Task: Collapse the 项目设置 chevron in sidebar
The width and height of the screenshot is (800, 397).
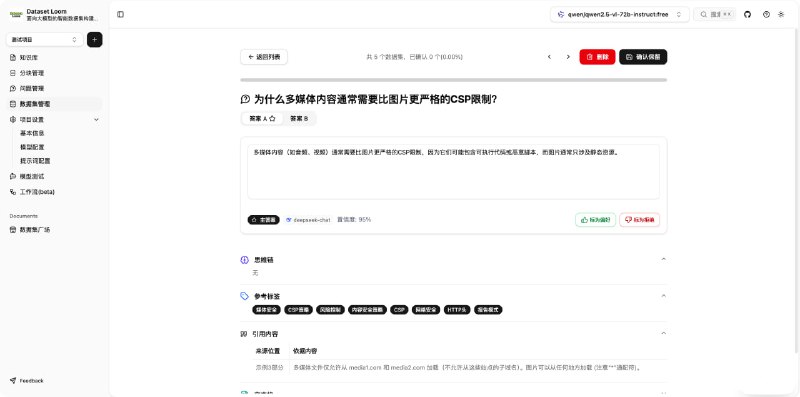Action: coord(96,119)
